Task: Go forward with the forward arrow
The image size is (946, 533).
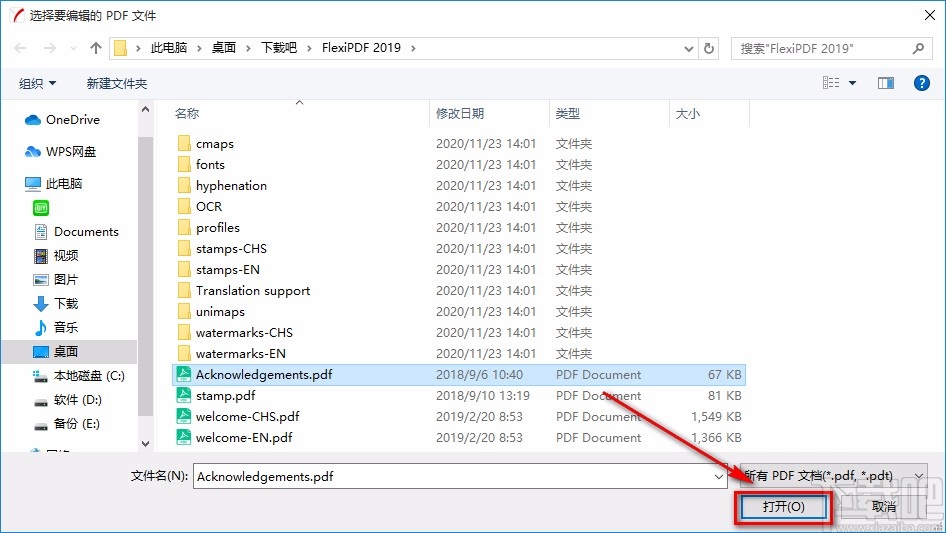Action: [x=49, y=48]
